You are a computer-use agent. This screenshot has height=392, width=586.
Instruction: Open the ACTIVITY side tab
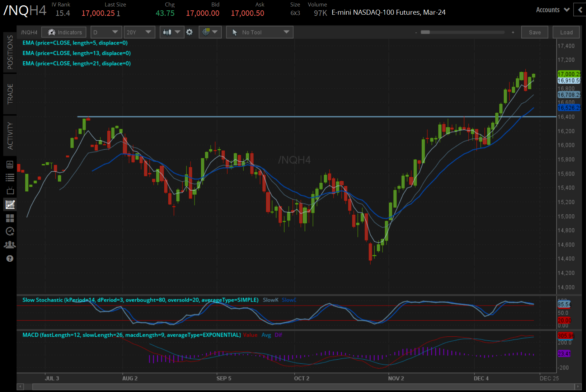pyautogui.click(x=10, y=136)
